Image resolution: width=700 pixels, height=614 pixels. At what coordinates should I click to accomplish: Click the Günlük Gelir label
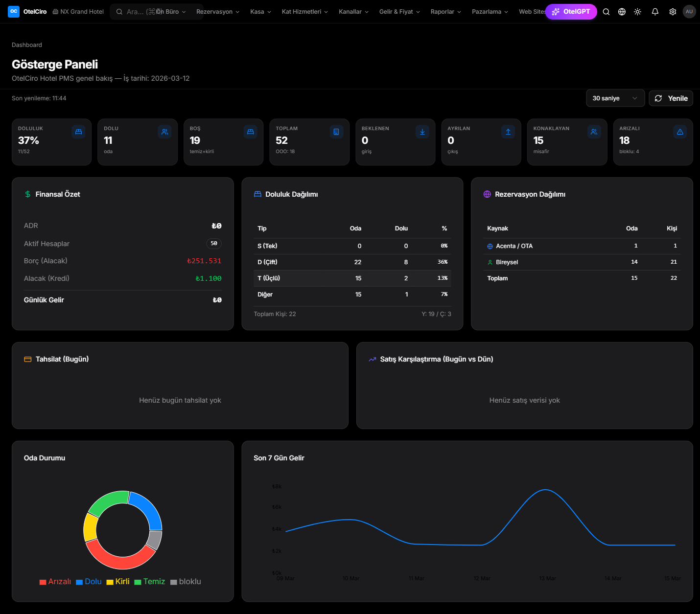[x=44, y=300]
